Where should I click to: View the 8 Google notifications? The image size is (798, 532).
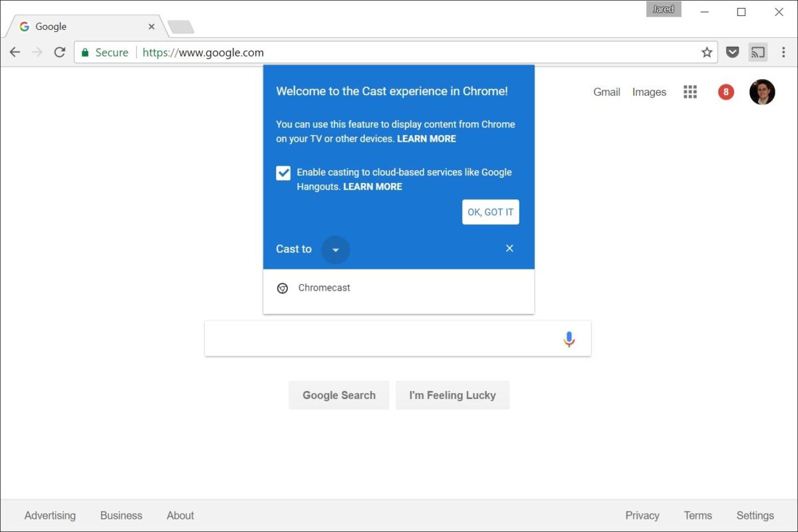pos(726,92)
